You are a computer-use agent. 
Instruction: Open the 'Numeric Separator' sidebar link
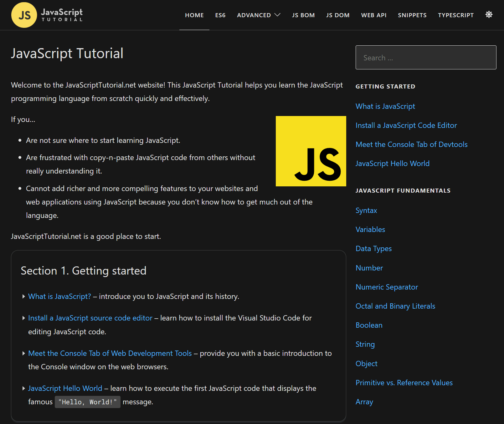[387, 287]
